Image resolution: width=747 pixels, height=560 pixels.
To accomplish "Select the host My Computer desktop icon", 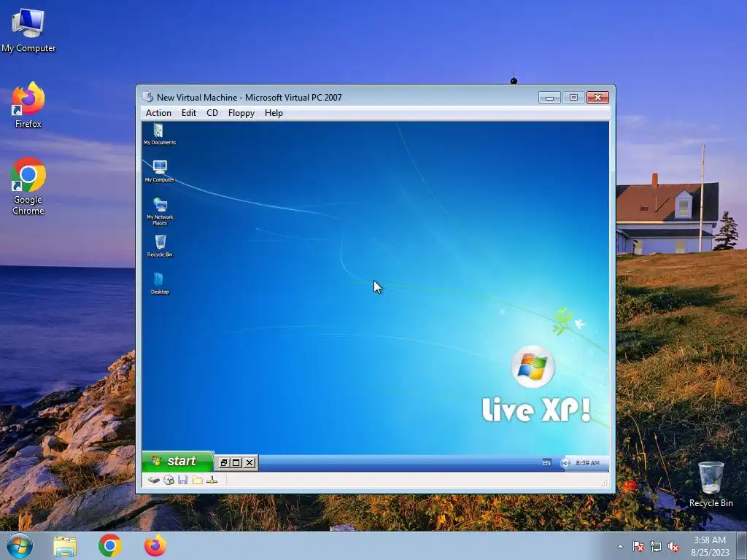I will point(28,31).
